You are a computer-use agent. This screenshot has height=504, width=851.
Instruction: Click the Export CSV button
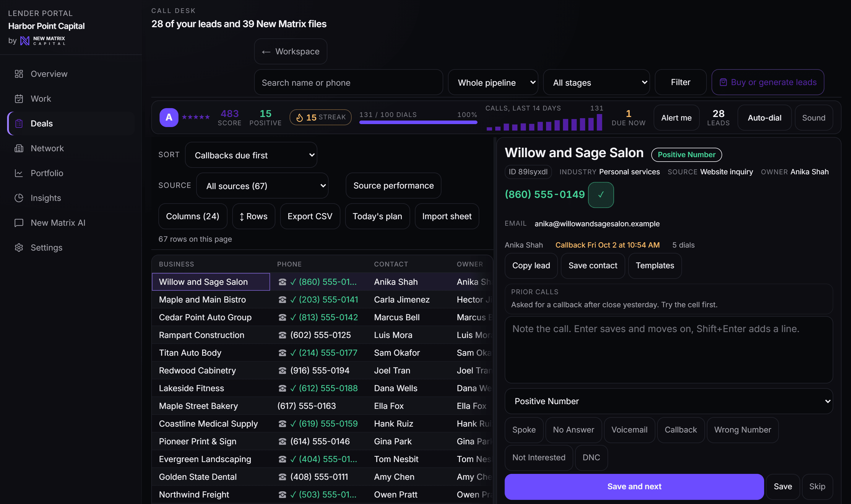[310, 216]
